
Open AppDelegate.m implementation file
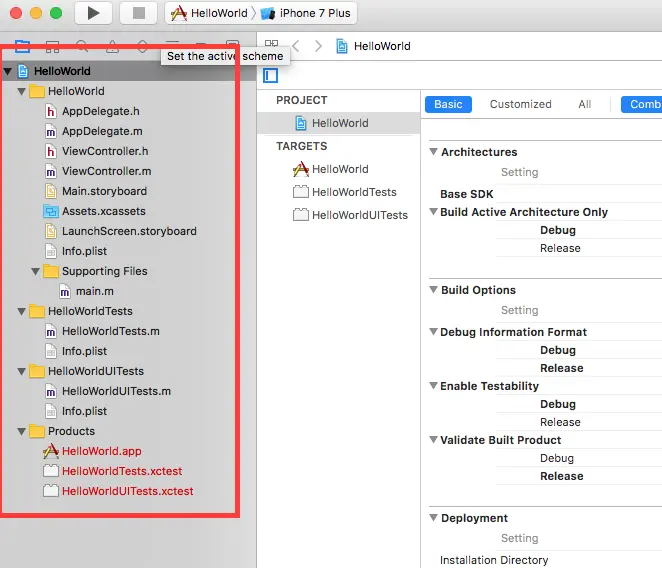[94, 131]
